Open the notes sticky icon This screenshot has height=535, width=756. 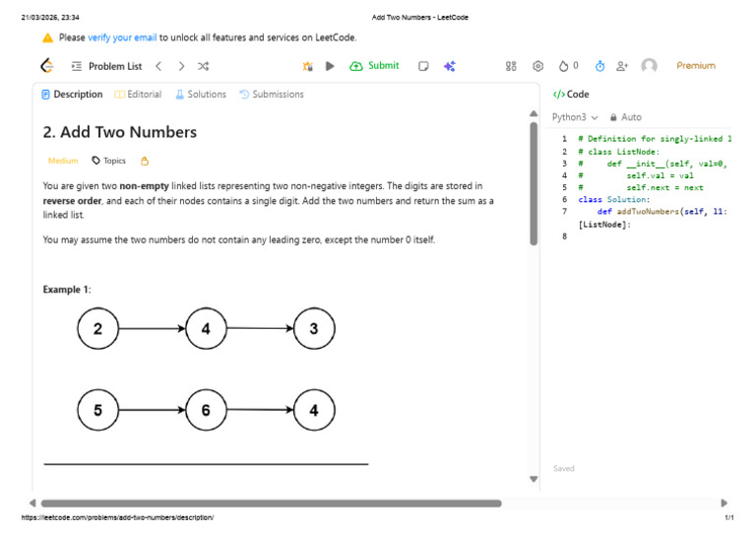[423, 66]
